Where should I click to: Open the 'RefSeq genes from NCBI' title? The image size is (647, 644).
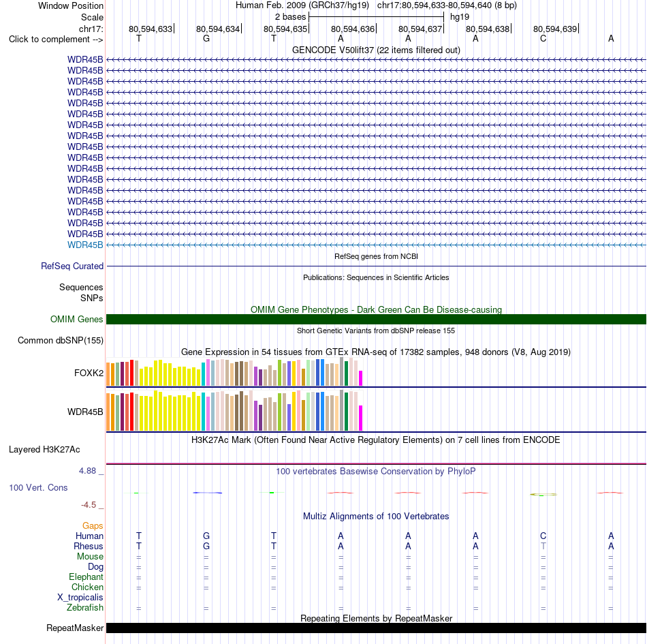pyautogui.click(x=376, y=256)
